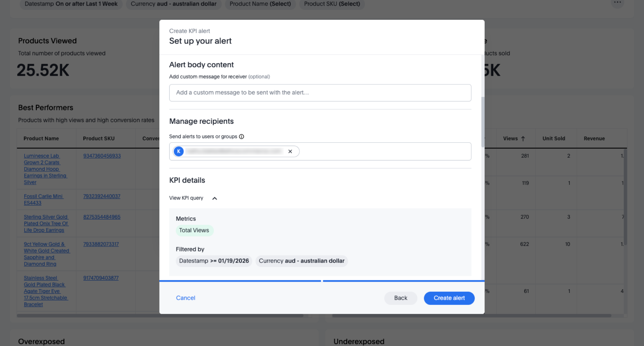The width and height of the screenshot is (644, 346).
Task: Cancel the KPI alert creation
Action: [186, 298]
